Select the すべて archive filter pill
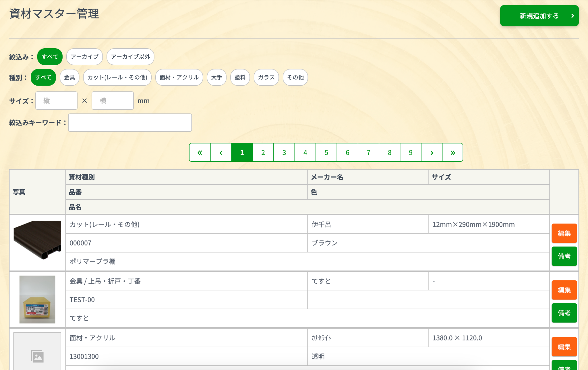Screen dimensions: 588x370 (x=50, y=57)
